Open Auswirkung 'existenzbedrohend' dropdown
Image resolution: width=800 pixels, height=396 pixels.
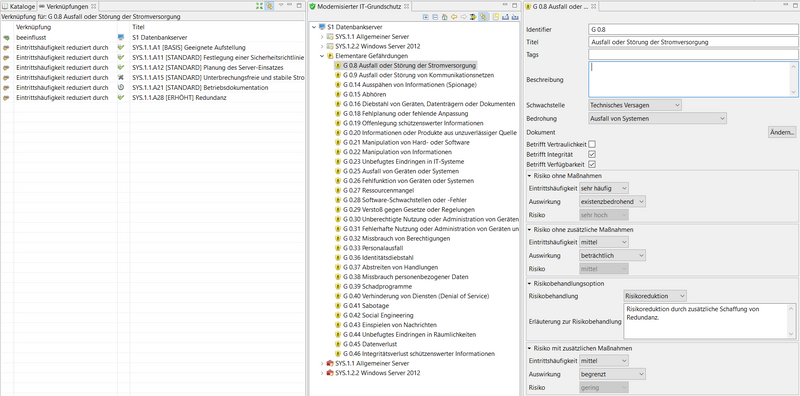coord(612,202)
